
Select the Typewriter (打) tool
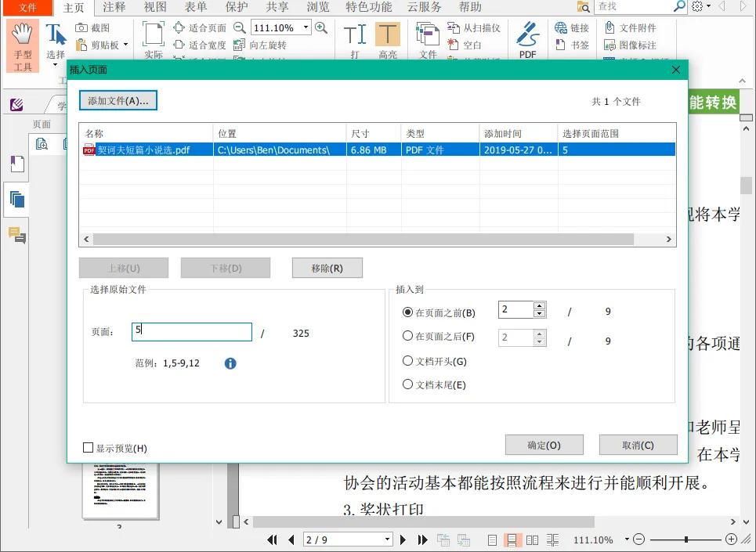pyautogui.click(x=355, y=41)
